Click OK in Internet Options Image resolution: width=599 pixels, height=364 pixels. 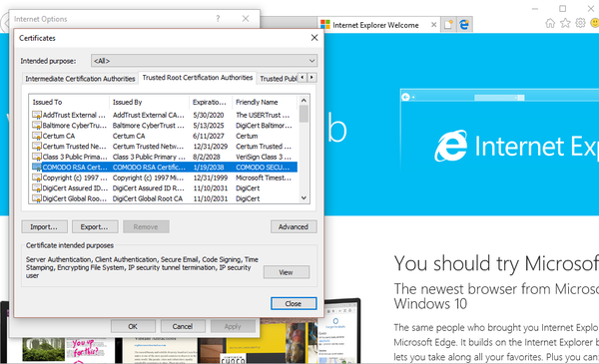pyautogui.click(x=133, y=327)
